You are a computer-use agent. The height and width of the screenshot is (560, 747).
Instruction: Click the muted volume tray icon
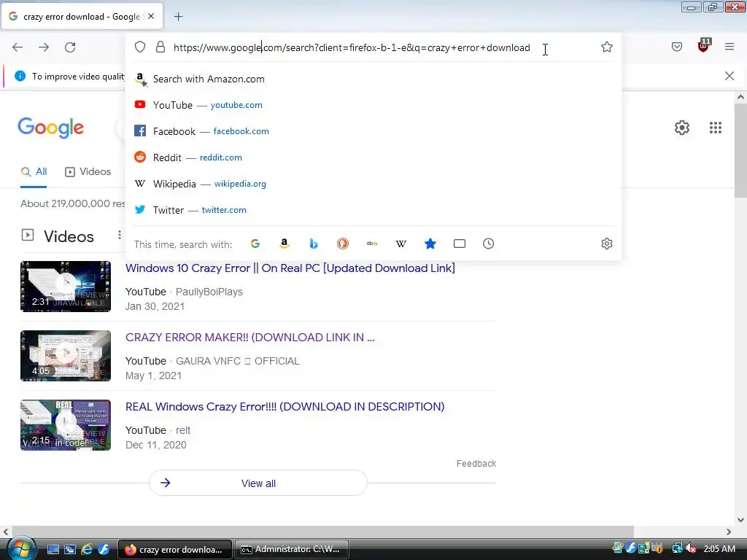[x=691, y=549]
